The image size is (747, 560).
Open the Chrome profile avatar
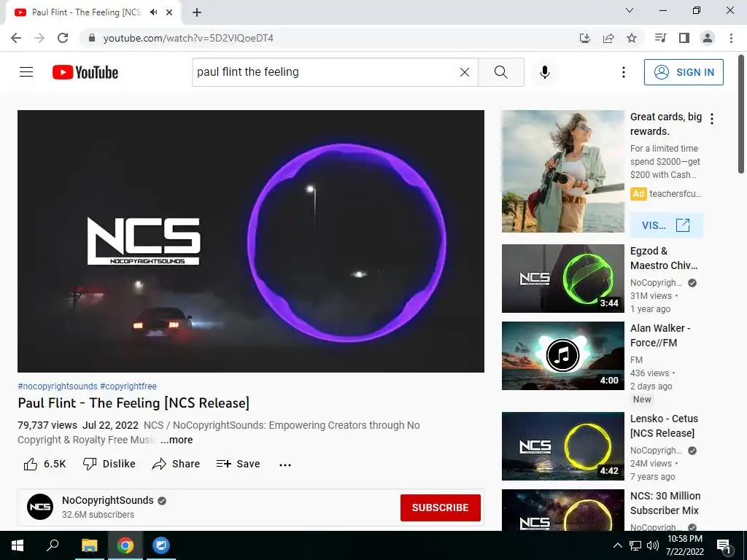coord(708,38)
